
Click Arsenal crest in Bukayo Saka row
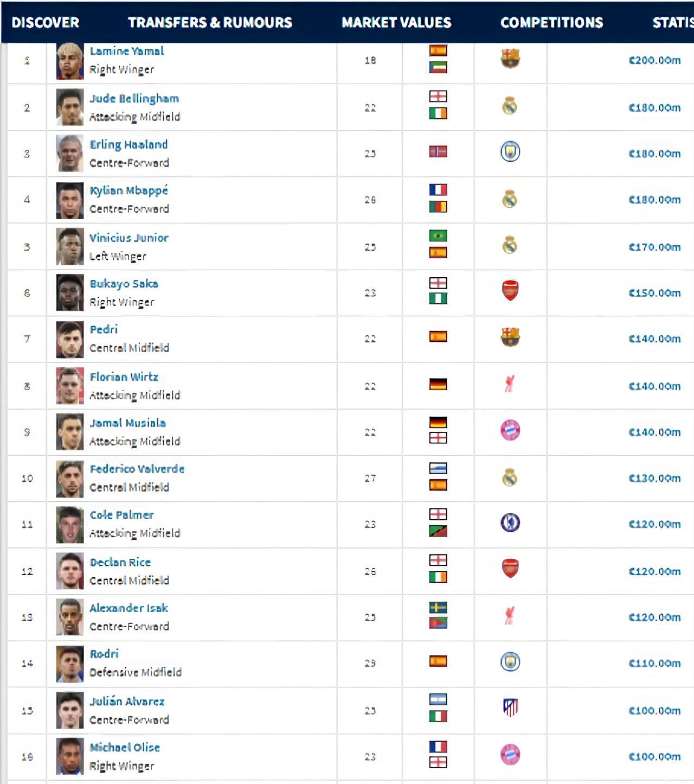click(510, 291)
